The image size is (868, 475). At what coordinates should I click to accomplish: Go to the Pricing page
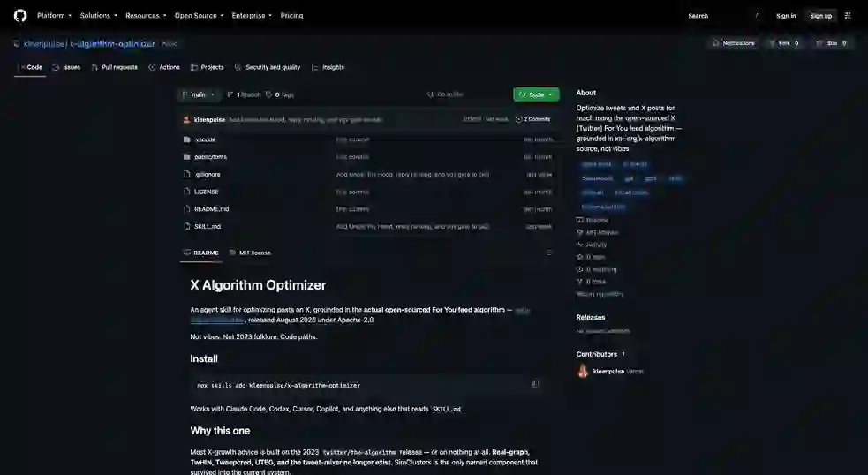[291, 16]
